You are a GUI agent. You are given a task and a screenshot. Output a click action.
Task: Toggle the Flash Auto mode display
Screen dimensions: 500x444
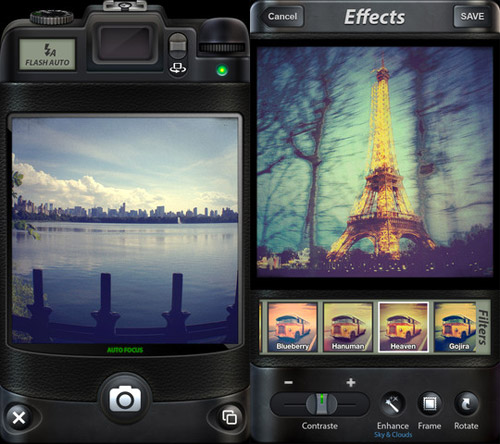click(x=47, y=55)
